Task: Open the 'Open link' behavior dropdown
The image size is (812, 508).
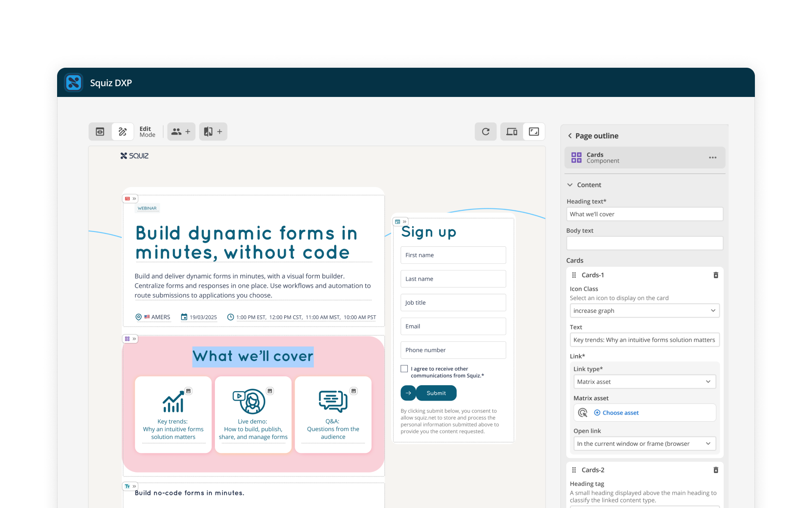Action: (644, 443)
